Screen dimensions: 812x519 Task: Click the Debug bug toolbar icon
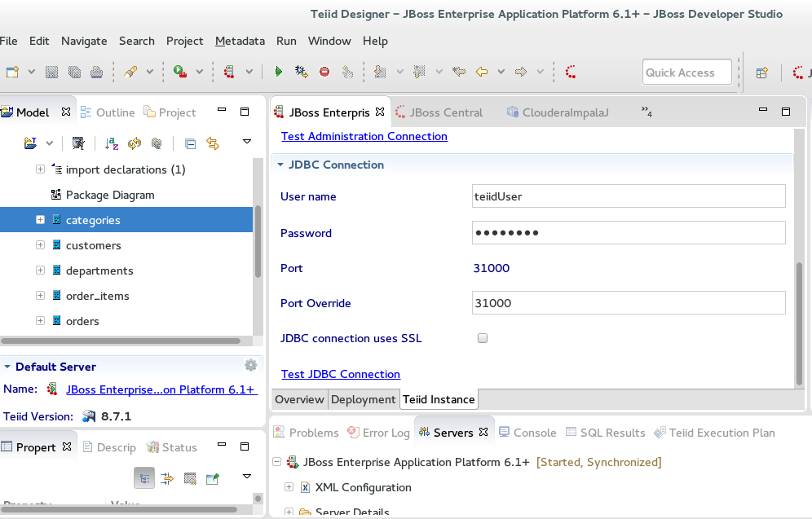coord(302,72)
